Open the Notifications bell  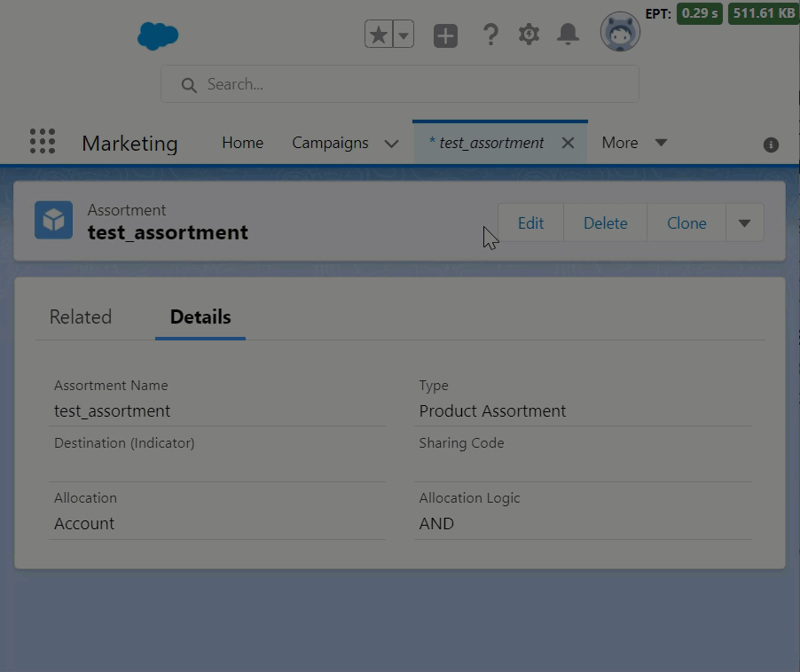coord(568,35)
